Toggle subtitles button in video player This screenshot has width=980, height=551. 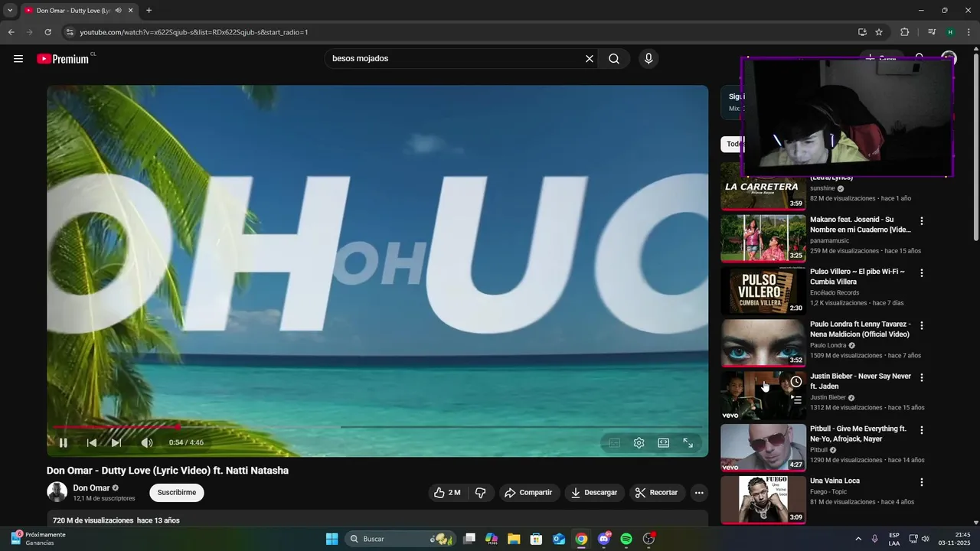coord(614,442)
